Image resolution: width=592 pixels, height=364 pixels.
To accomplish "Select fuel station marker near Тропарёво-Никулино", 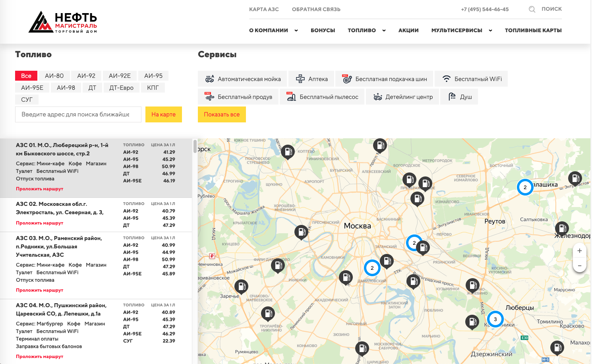I will (268, 314).
